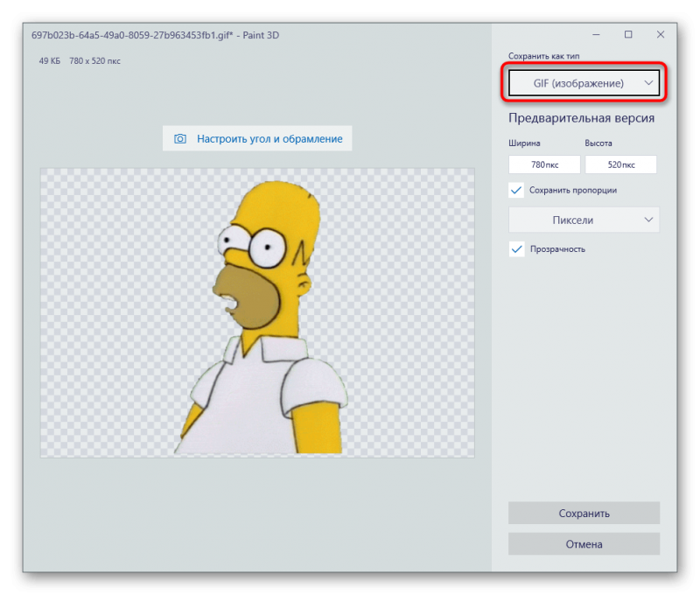Click the Paint 3D window title text
The image size is (700, 595).
(155, 35)
